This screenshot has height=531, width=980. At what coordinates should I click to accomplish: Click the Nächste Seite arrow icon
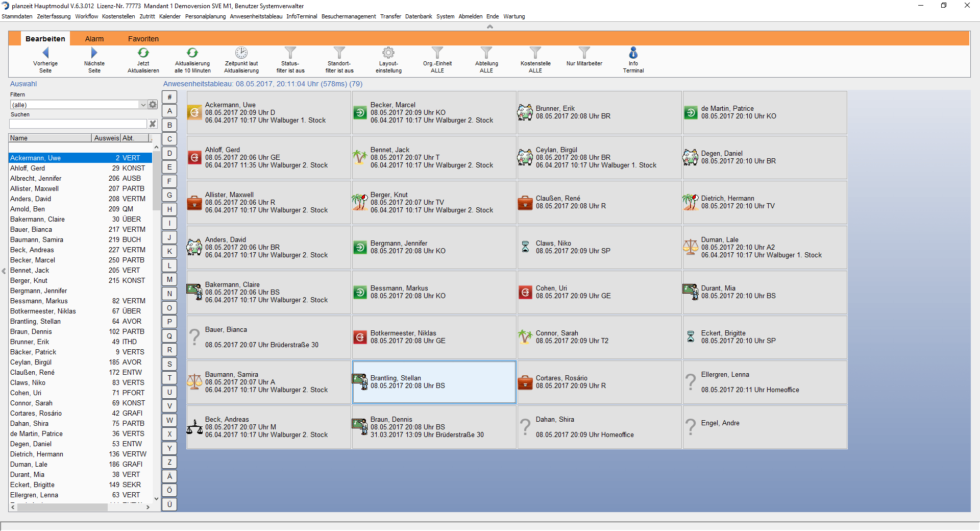94,53
